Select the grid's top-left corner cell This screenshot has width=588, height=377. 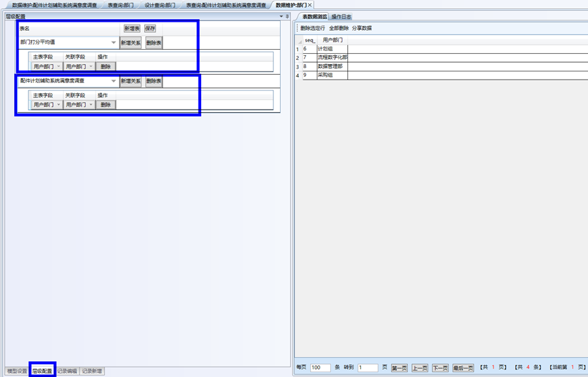[299, 40]
